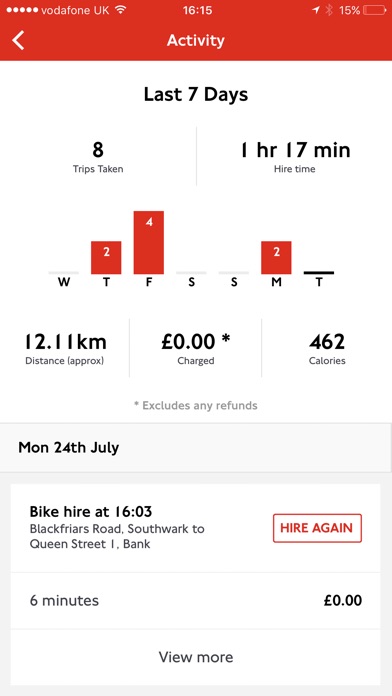Select the Tuesday marker in the chart
The width and height of the screenshot is (392, 696).
(319, 278)
